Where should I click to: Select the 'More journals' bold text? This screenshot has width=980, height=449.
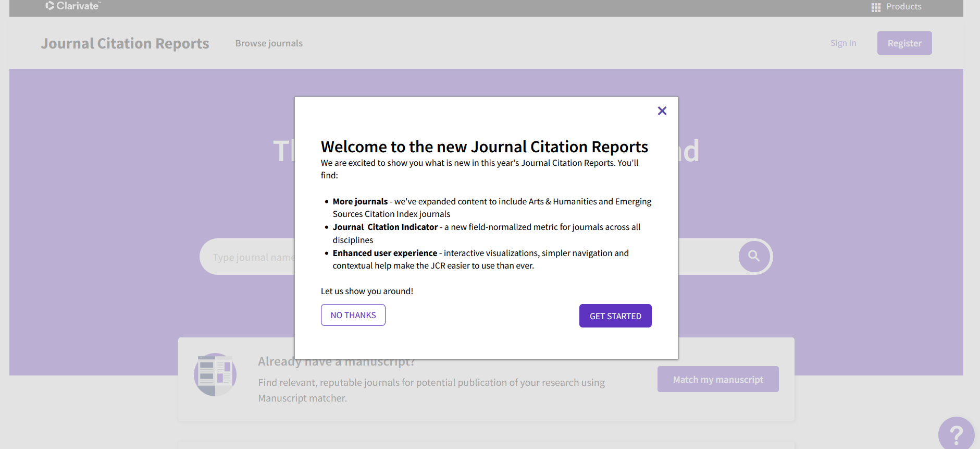tap(360, 201)
